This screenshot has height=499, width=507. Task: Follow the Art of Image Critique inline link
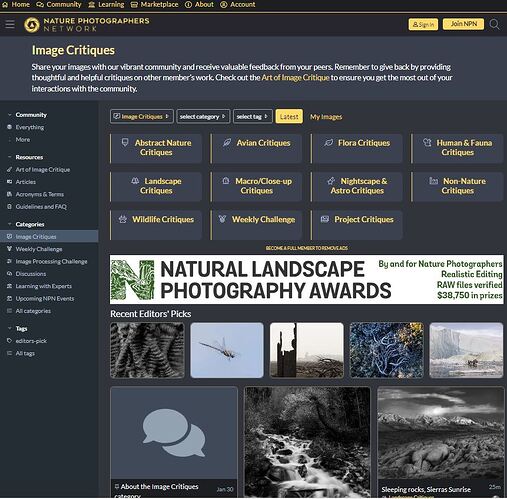click(x=295, y=78)
